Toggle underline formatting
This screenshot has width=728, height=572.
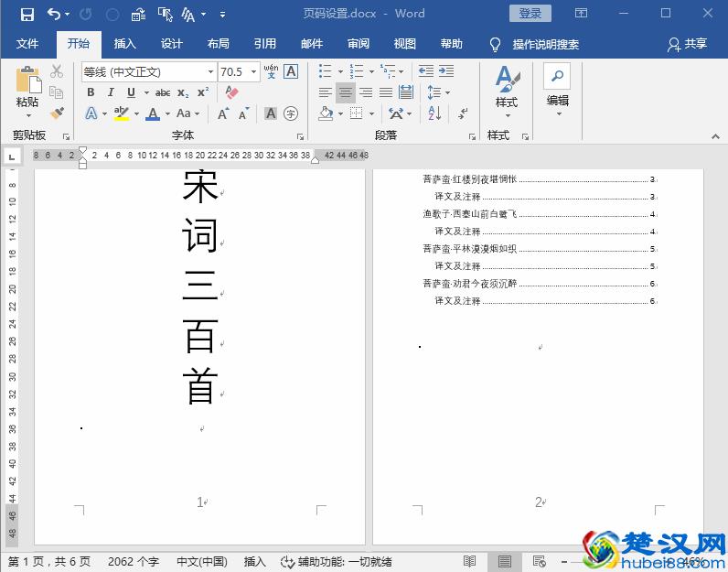click(x=131, y=92)
